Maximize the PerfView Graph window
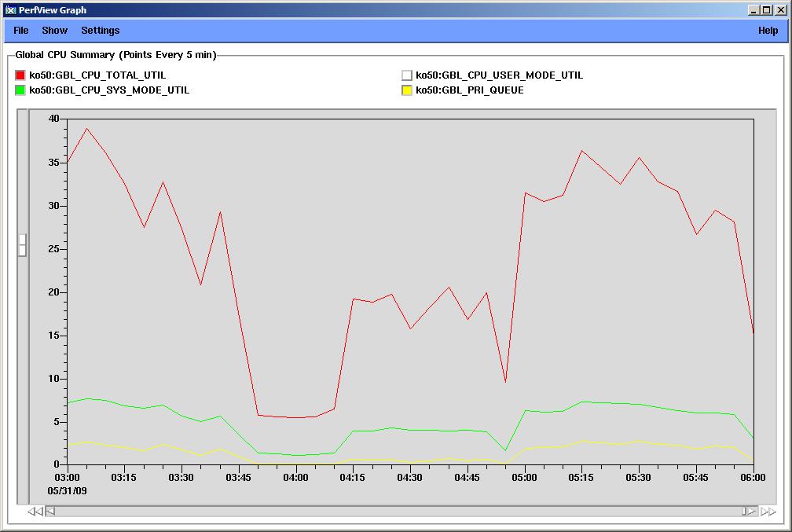 point(767,10)
